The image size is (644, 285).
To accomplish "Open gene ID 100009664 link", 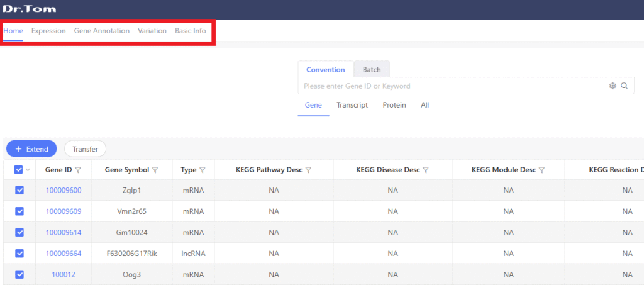I will 64,254.
